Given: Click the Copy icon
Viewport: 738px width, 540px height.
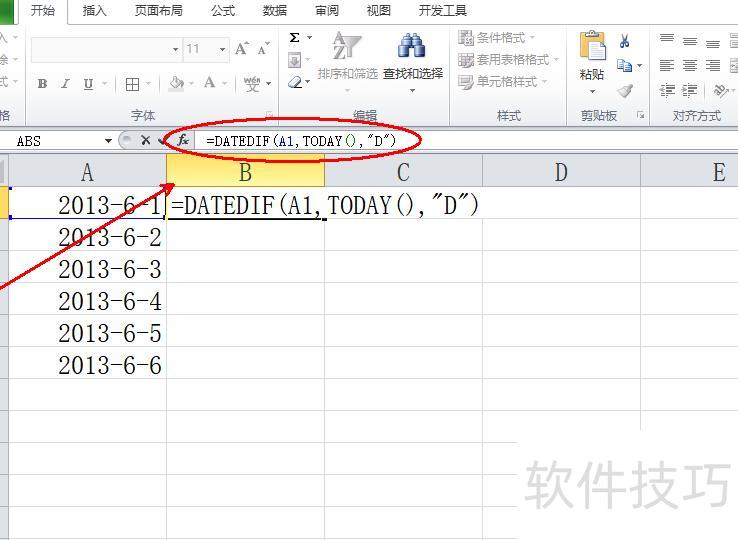Looking at the screenshot, I should (x=625, y=65).
